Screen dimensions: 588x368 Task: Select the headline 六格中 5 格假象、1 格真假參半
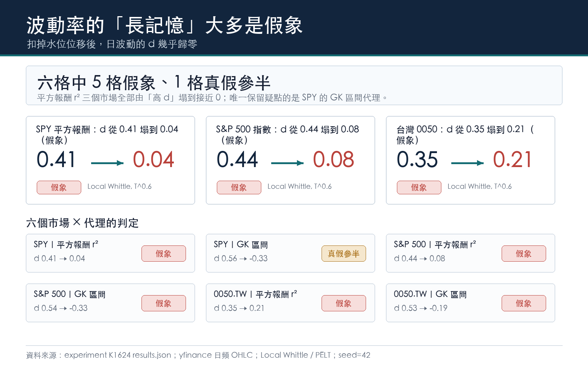coord(154,82)
